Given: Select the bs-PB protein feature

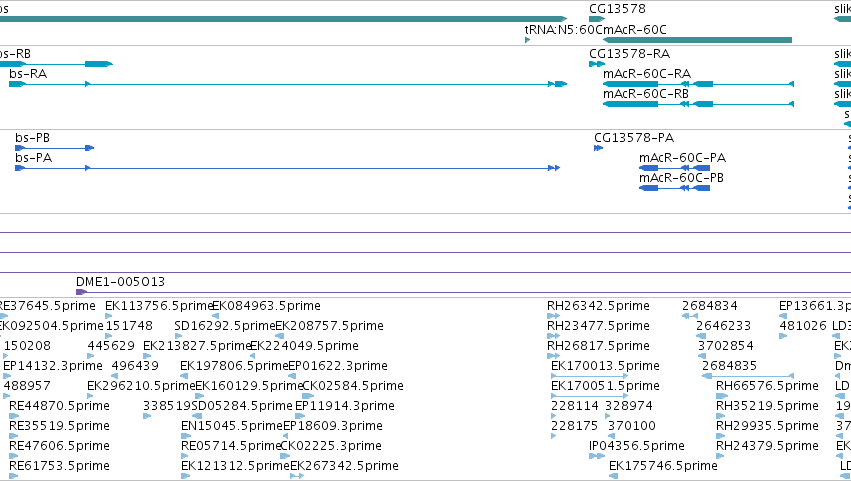Looking at the screenshot, I should click(x=55, y=148).
